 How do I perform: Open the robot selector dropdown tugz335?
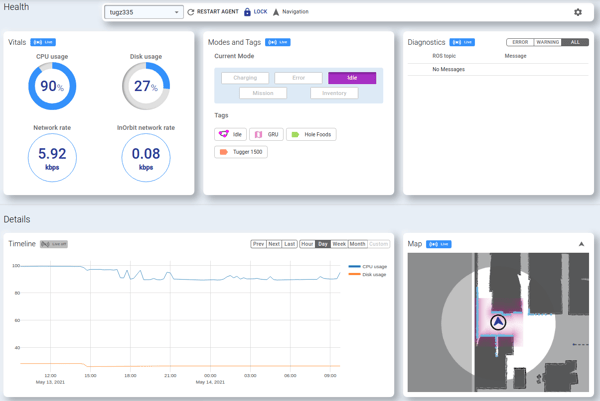tap(143, 12)
